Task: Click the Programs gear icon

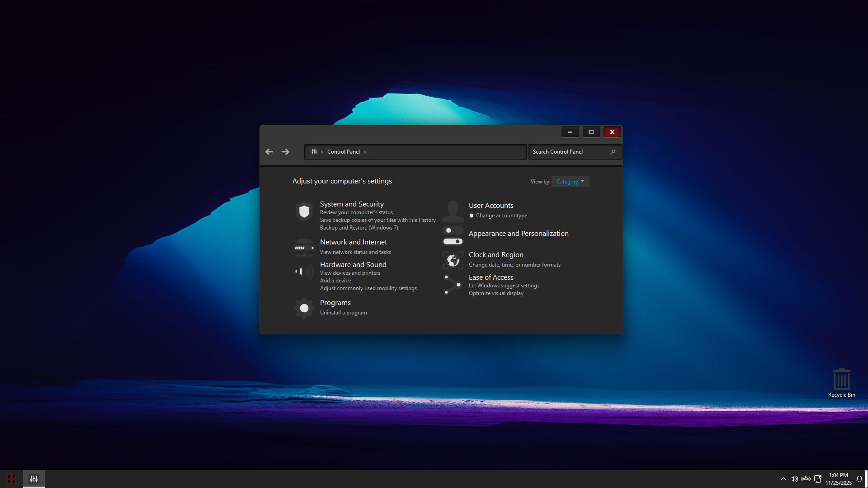Action: point(304,308)
